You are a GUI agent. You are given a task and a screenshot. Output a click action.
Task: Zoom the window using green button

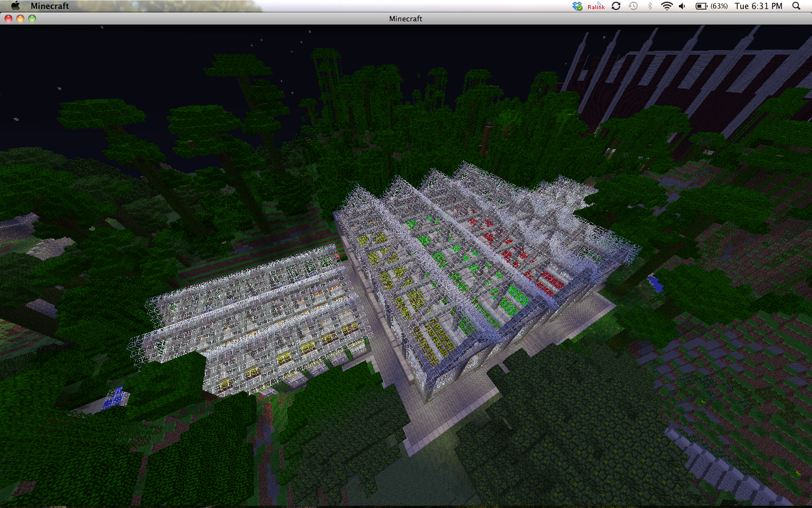tap(32, 19)
